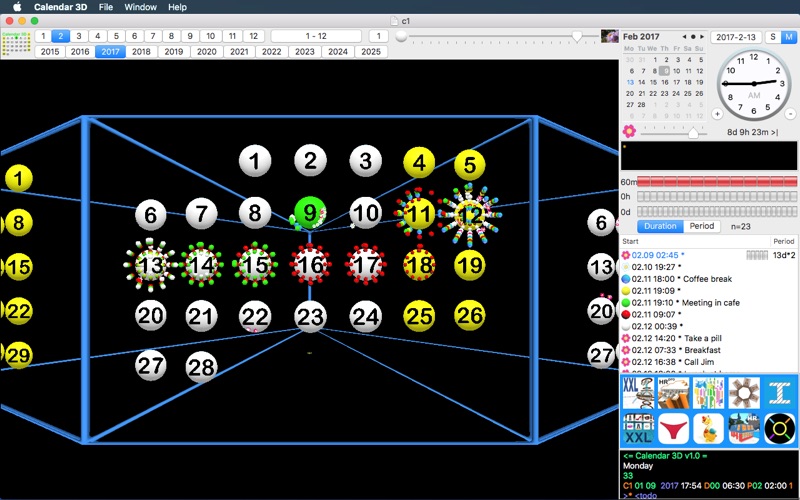Open the Apple menu
This screenshot has height=500, width=800.
[x=17, y=7]
